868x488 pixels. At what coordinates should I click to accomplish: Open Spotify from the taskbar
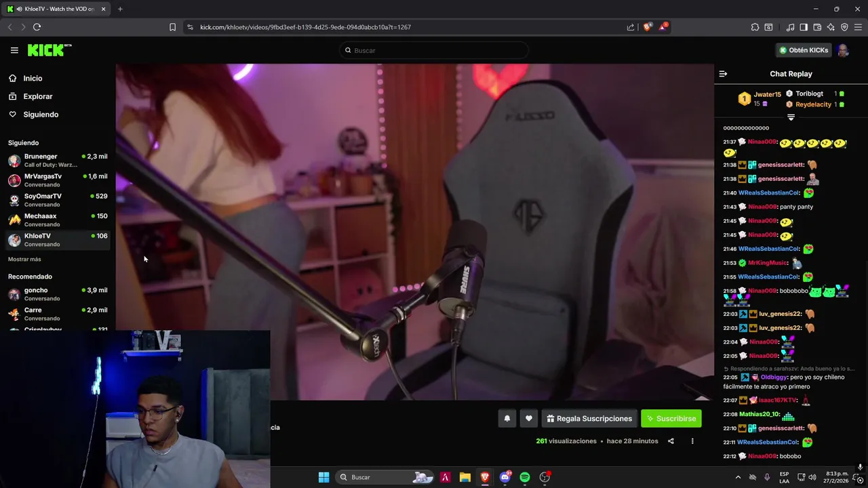[525, 477]
